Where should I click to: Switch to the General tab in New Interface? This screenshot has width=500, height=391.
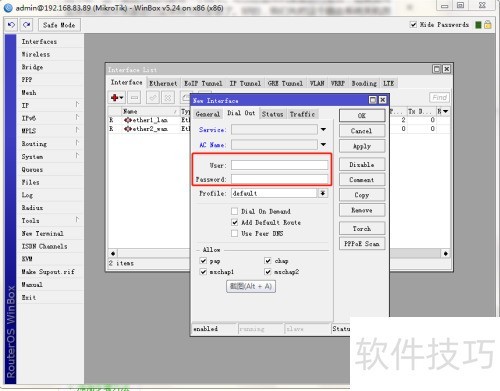208,114
